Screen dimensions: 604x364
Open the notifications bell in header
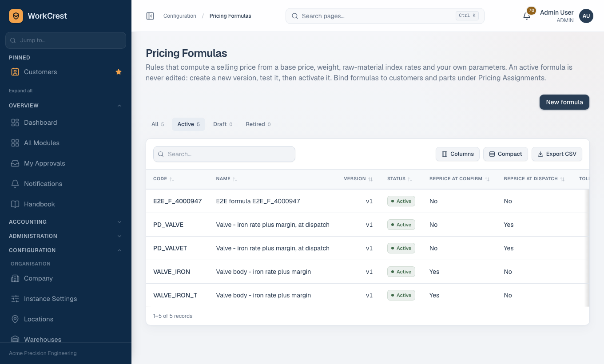[x=527, y=16]
